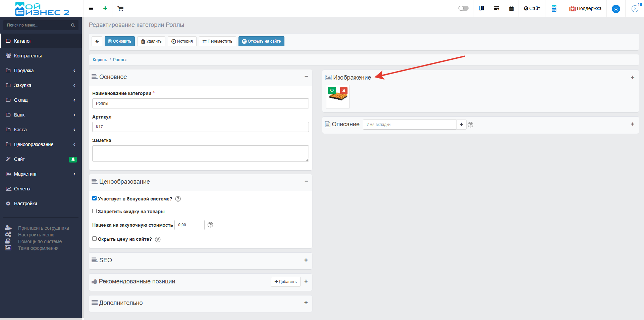Expand the Дополнительно section
The image size is (644, 320).
tap(306, 303)
